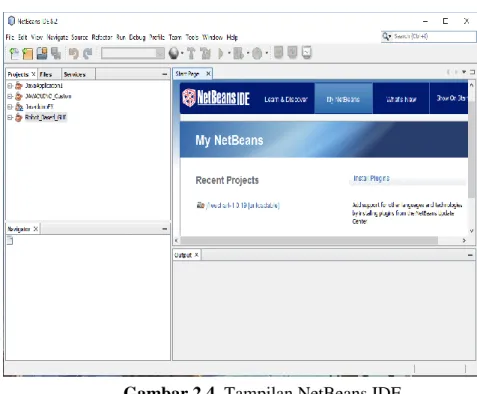477x394 pixels.
Task: Expand the JavaApplication1 project node
Action: (x=10, y=86)
